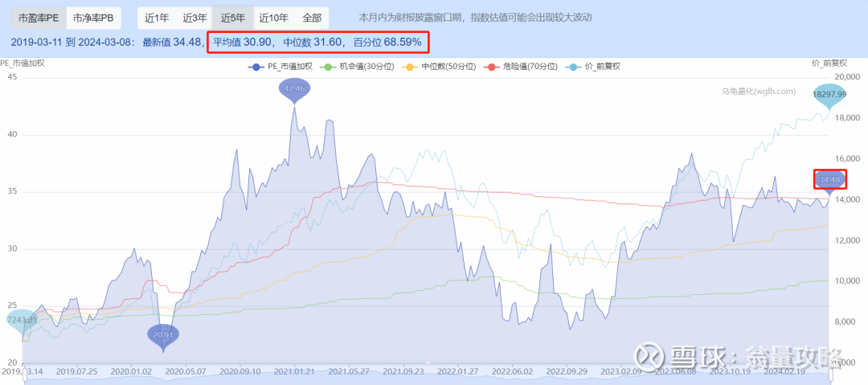Toggle 机会值(30分位) legend series
This screenshot has height=385, width=868.
pyautogui.click(x=358, y=66)
